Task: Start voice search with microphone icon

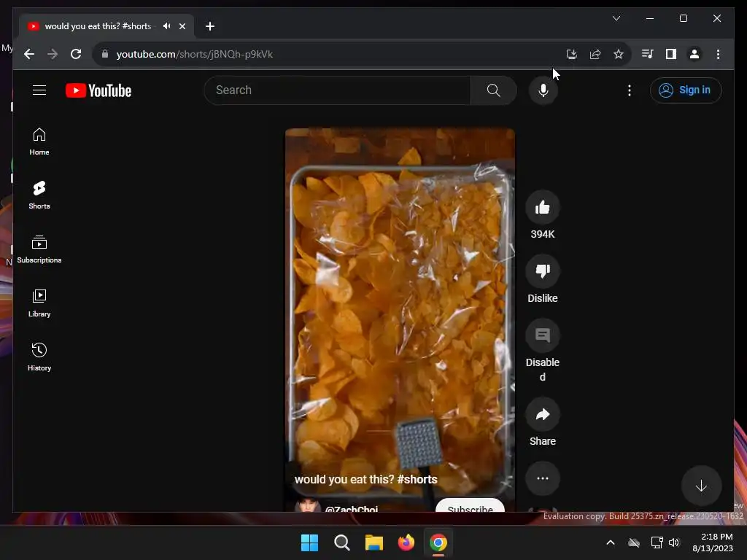Action: 543,90
